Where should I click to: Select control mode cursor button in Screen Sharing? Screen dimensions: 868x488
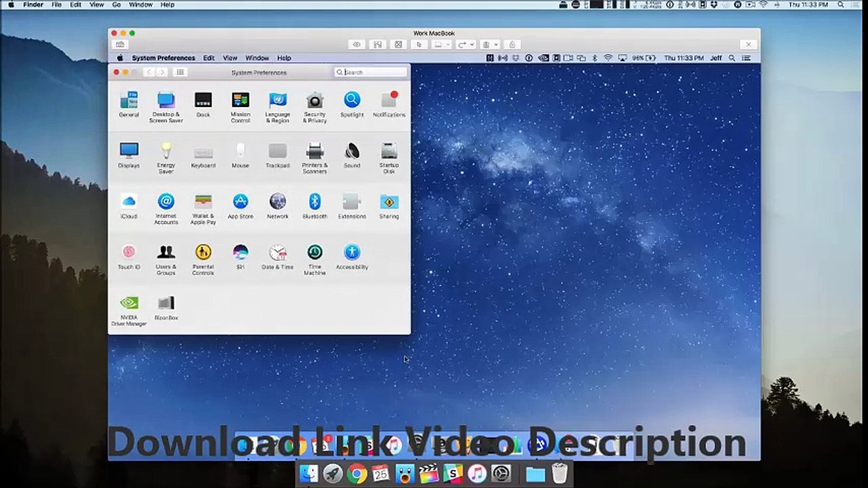click(x=419, y=45)
